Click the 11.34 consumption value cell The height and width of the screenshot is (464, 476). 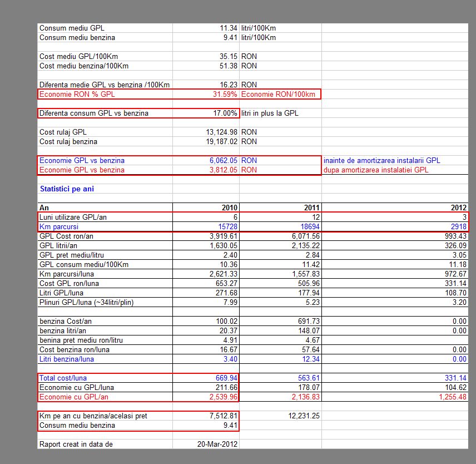coord(229,28)
